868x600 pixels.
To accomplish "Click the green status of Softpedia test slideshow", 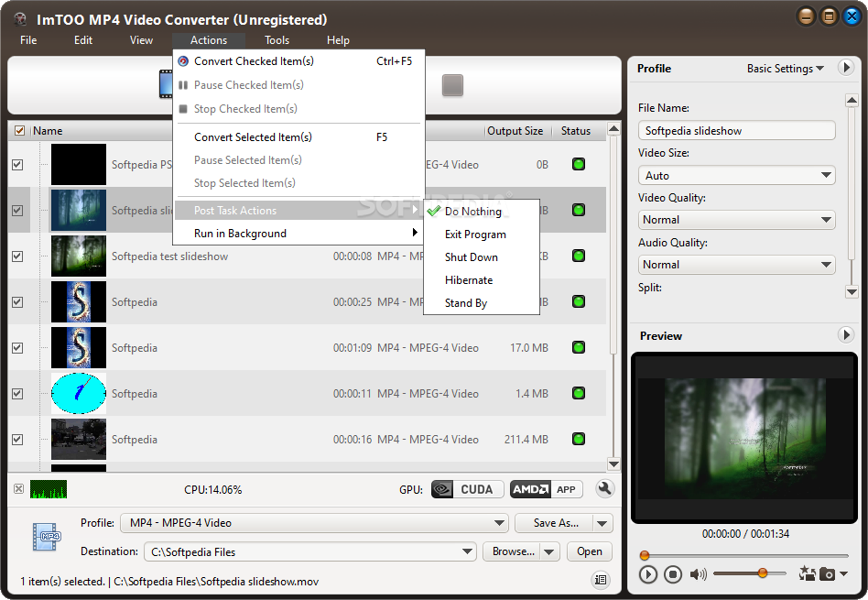I will pyautogui.click(x=579, y=256).
